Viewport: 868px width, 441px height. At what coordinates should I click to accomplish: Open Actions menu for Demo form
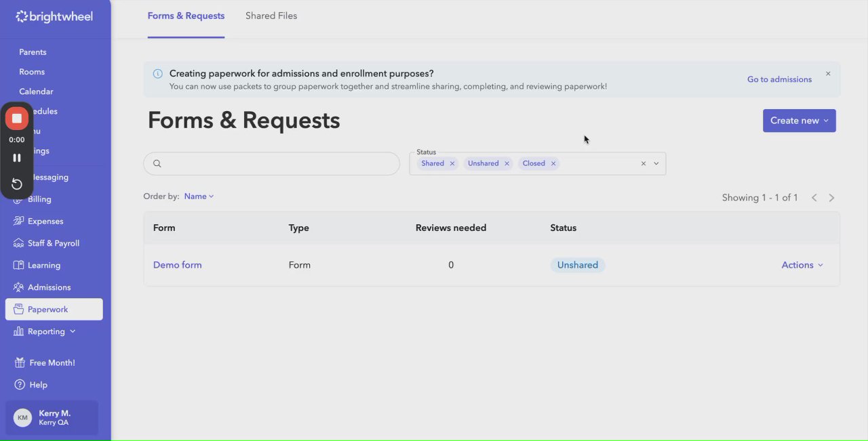(802, 265)
